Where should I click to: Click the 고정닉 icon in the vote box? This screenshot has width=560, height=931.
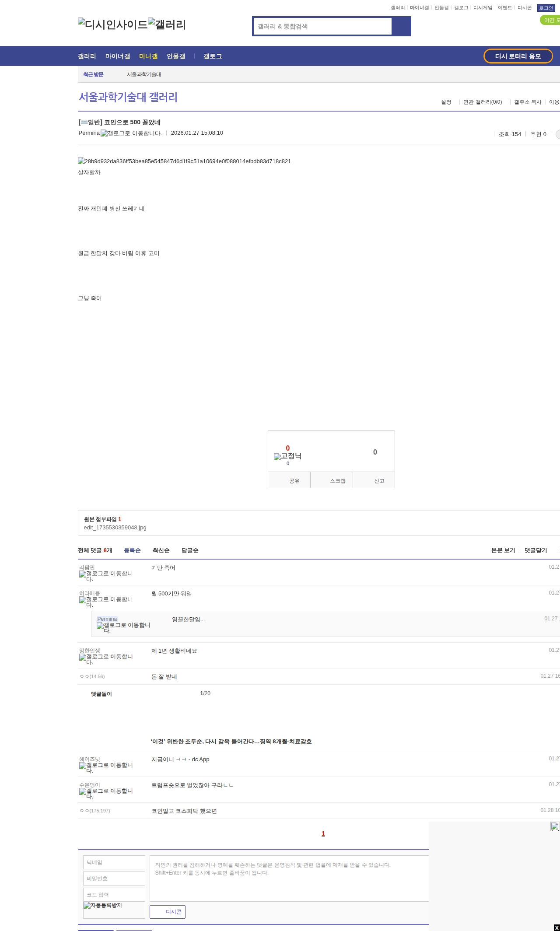[287, 456]
